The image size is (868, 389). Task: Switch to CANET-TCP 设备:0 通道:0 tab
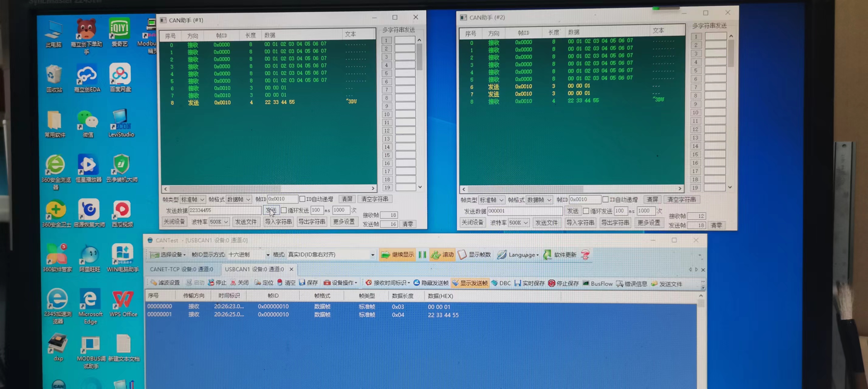[x=181, y=269]
